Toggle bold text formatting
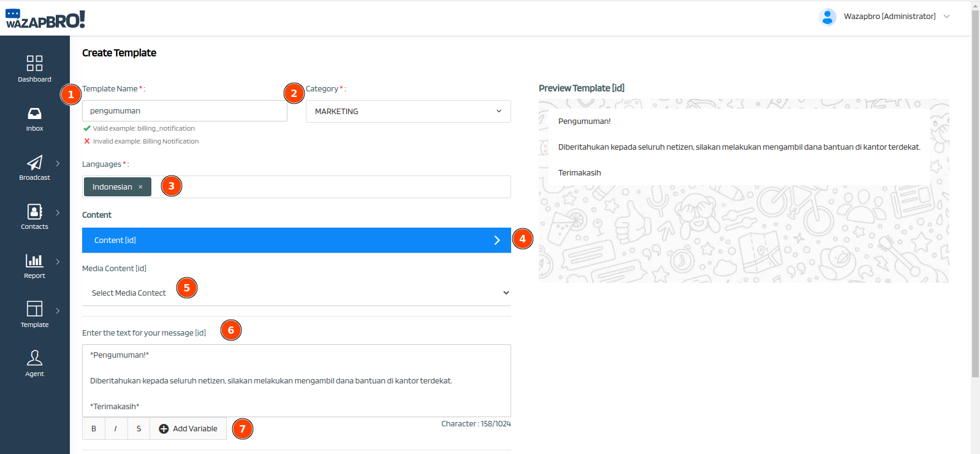 pos(94,429)
